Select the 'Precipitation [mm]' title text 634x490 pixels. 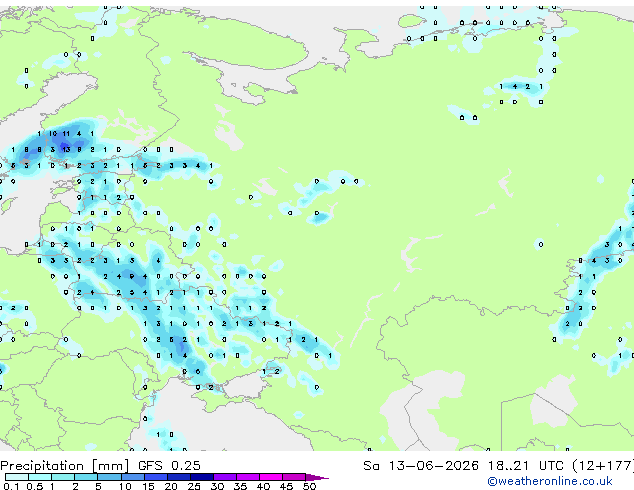coord(64,466)
